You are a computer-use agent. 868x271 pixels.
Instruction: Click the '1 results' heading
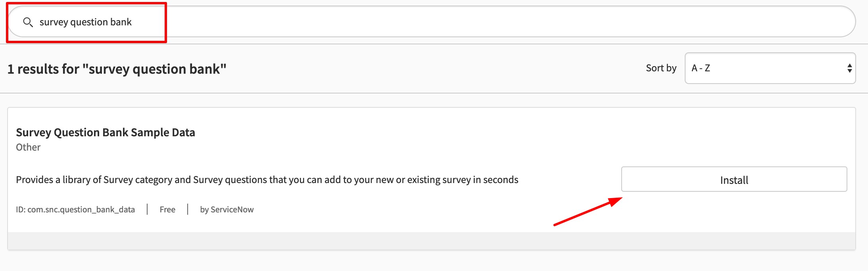click(x=117, y=69)
